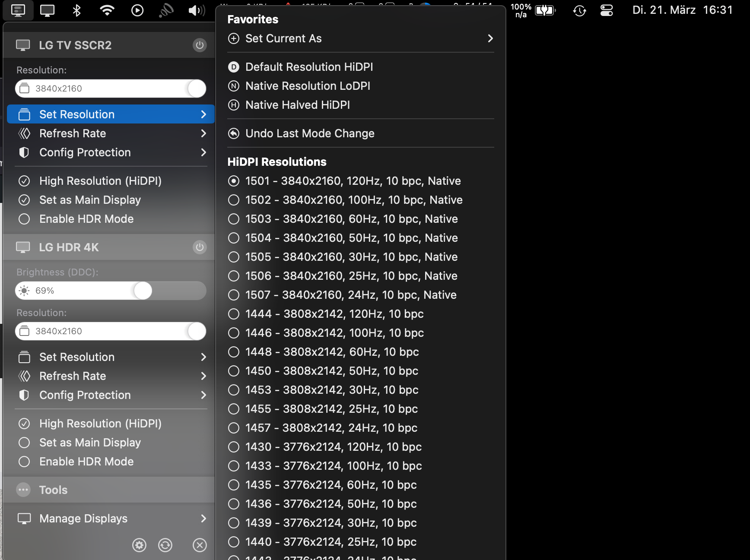Viewport: 750px width, 560px height.
Task: Click the D icon for Default Resolution
Action: coord(234,67)
